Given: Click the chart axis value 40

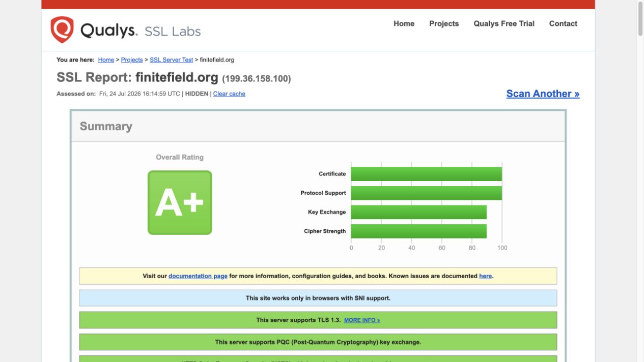Looking at the screenshot, I should pos(411,248).
